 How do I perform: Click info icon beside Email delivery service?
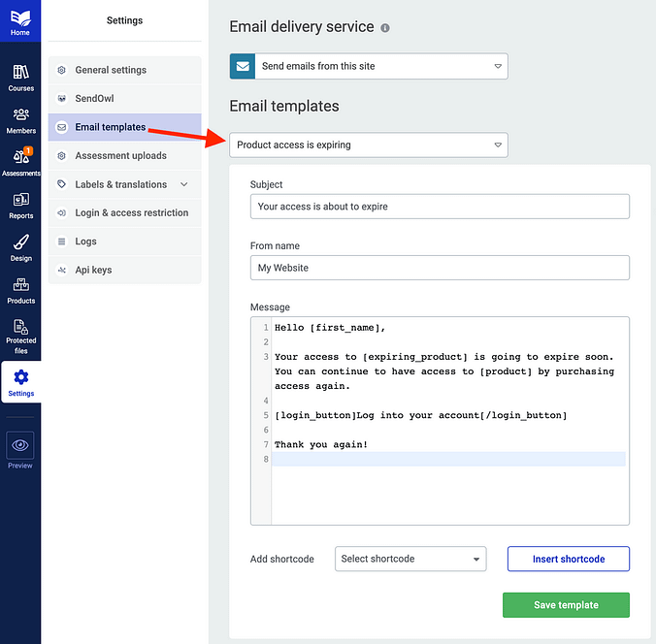point(385,28)
